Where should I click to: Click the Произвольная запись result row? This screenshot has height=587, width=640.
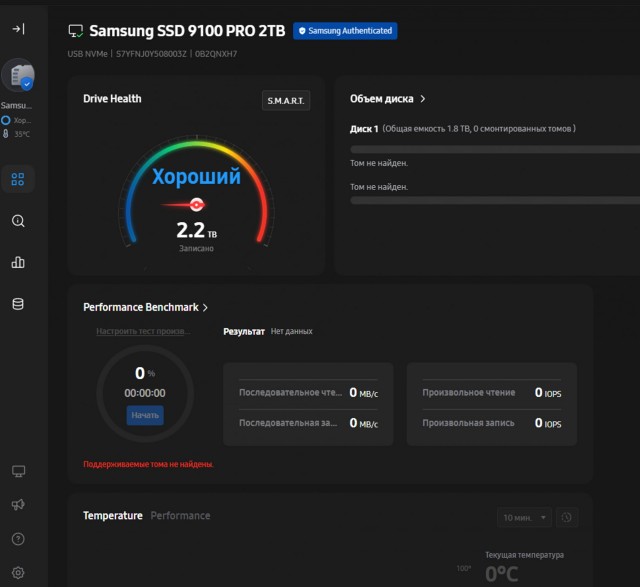click(491, 423)
